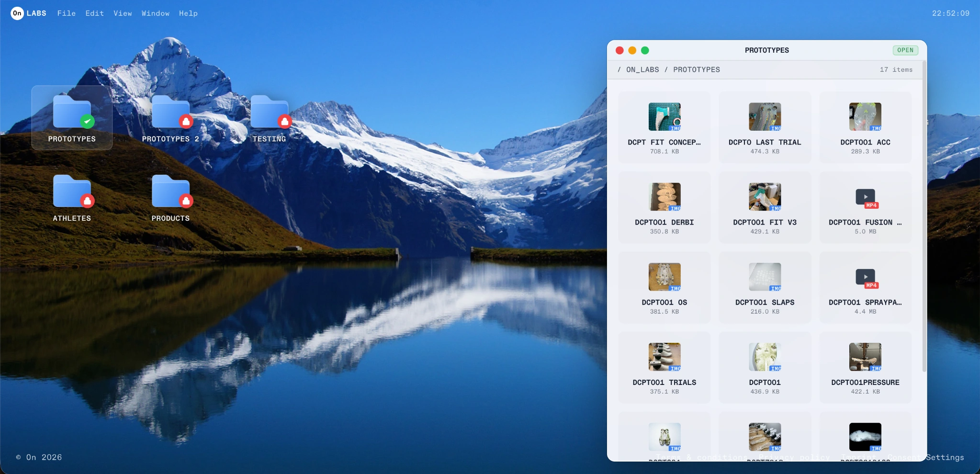The height and width of the screenshot is (474, 980).
Task: Open the Edit menu
Action: 95,13
